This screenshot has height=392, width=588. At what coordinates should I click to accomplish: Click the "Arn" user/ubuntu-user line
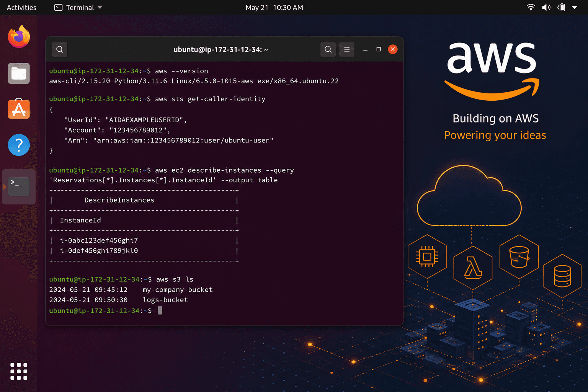coord(169,140)
